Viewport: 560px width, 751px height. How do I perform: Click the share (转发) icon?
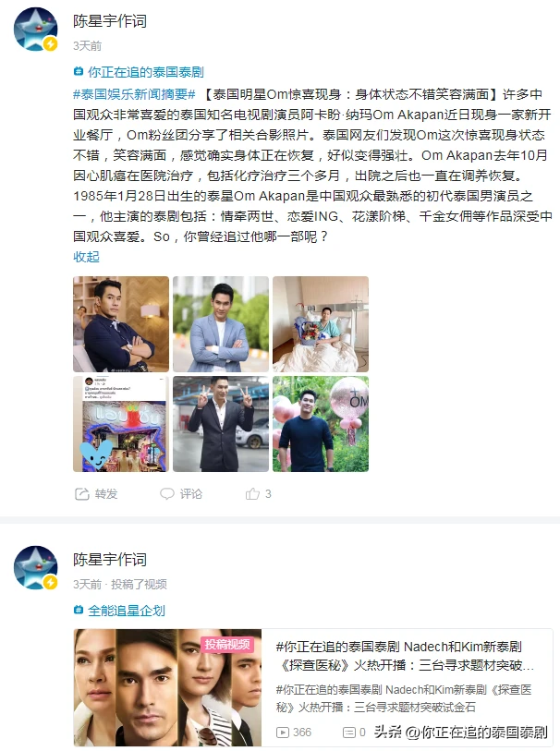tap(82, 494)
